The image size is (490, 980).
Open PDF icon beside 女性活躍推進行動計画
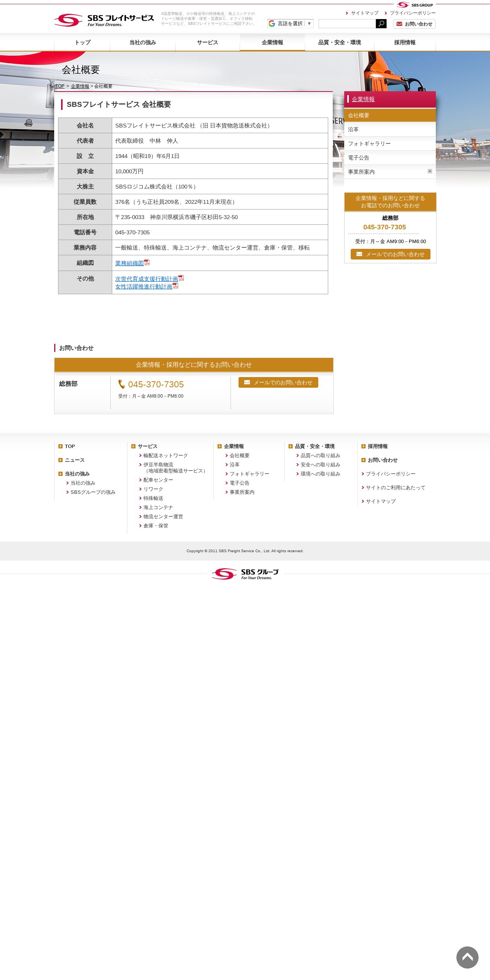click(x=176, y=286)
